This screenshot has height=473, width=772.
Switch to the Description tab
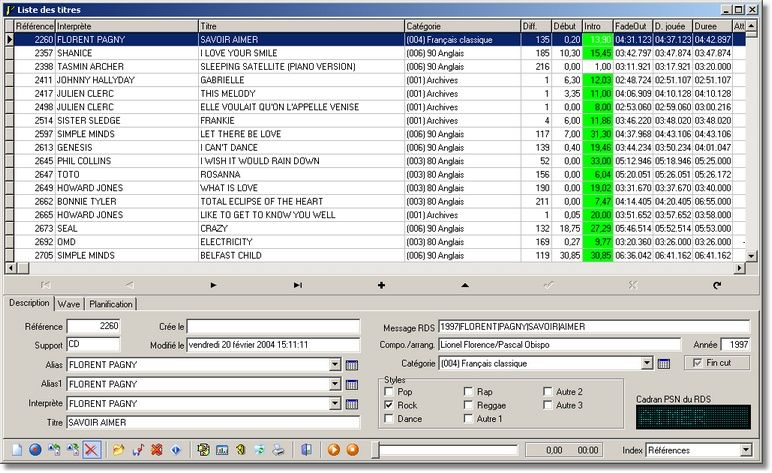click(29, 303)
